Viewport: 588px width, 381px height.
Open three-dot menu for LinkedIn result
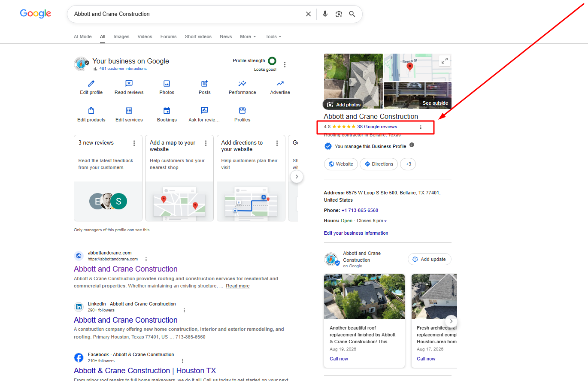(184, 310)
